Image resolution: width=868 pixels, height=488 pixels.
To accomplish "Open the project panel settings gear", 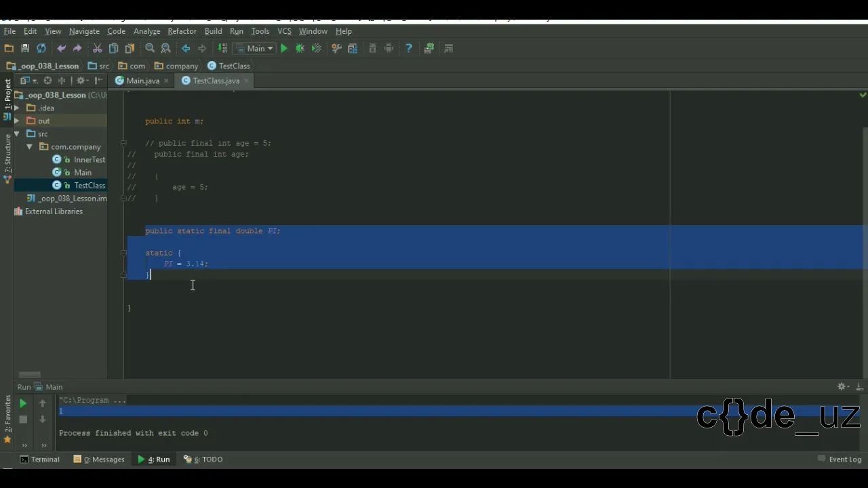I will [x=81, y=81].
